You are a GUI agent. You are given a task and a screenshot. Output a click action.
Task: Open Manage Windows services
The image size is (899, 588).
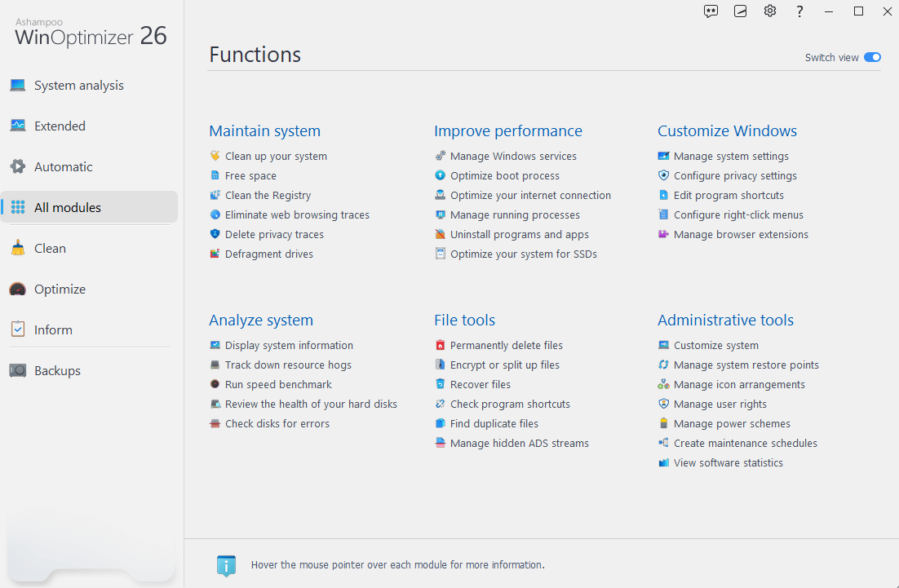pyautogui.click(x=513, y=157)
